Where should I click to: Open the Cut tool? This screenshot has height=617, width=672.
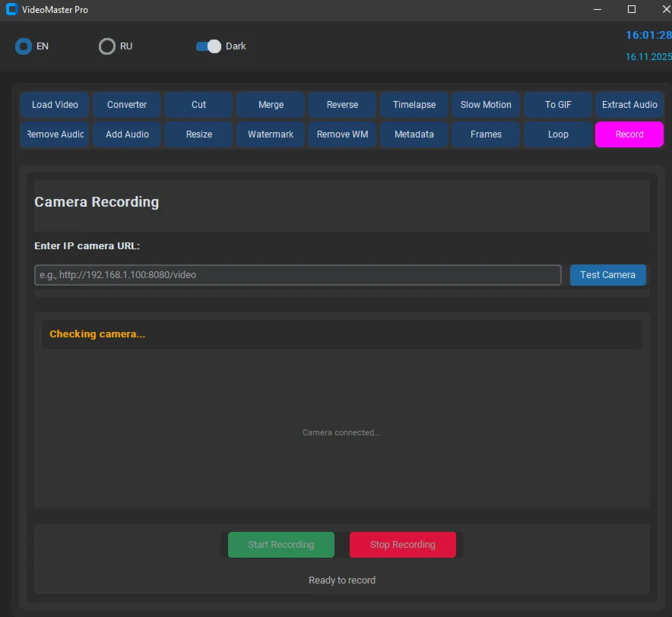198,105
